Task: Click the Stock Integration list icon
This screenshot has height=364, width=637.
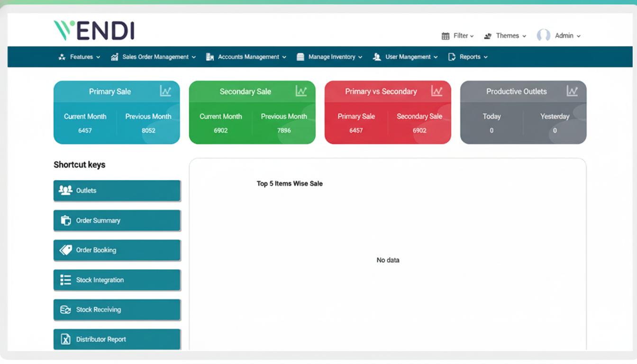Action: [65, 280]
